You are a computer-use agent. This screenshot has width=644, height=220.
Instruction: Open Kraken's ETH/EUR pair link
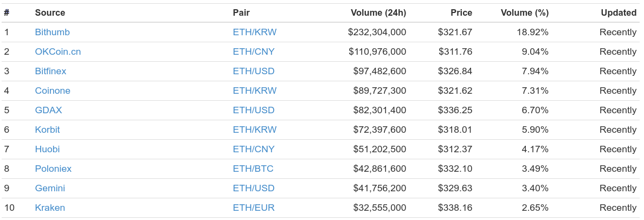click(253, 208)
